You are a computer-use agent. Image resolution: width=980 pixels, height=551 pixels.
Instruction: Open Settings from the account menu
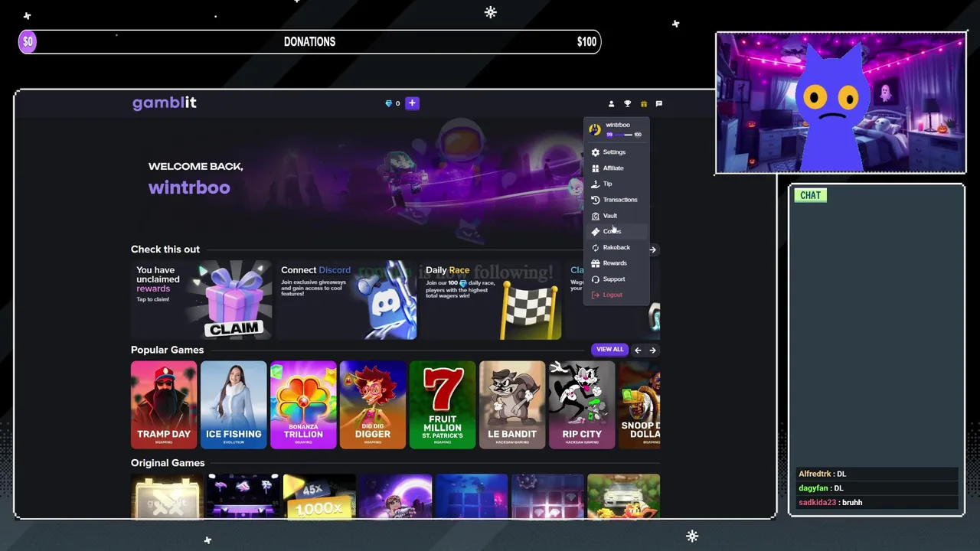click(616, 152)
